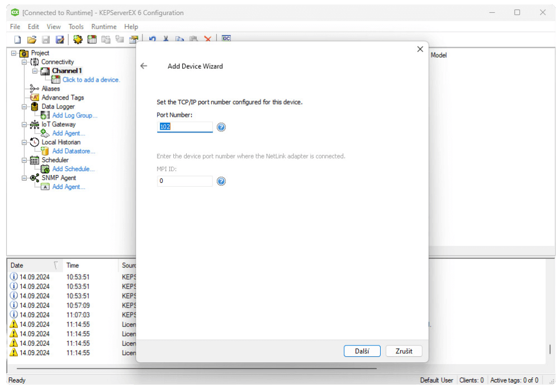Collapse the Connectivity tree node

pyautogui.click(x=24, y=62)
